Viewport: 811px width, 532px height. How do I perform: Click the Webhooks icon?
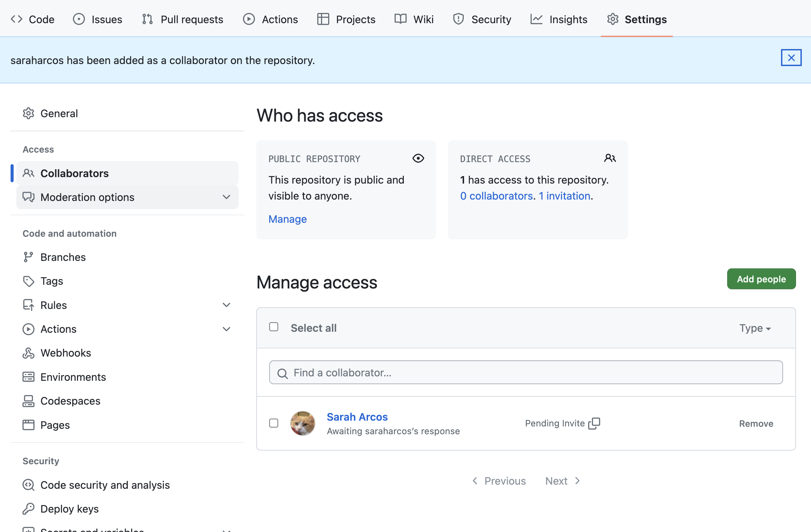(29, 353)
